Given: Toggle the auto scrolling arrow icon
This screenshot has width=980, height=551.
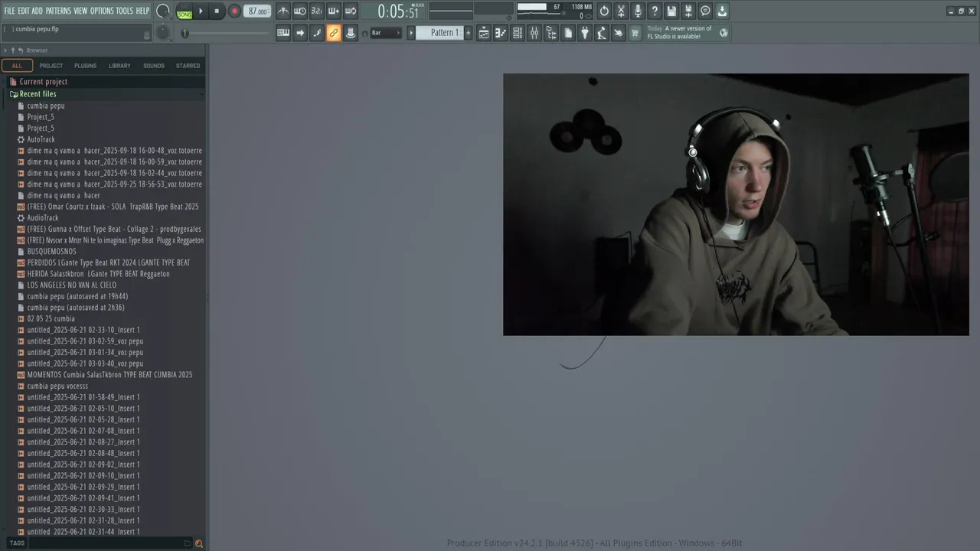Looking at the screenshot, I should (300, 33).
